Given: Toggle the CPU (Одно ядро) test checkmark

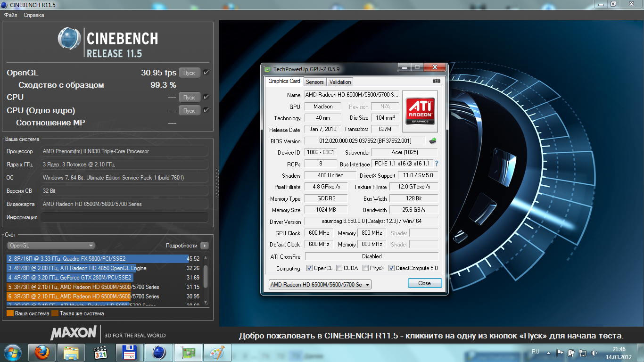Looking at the screenshot, I should click(206, 110).
